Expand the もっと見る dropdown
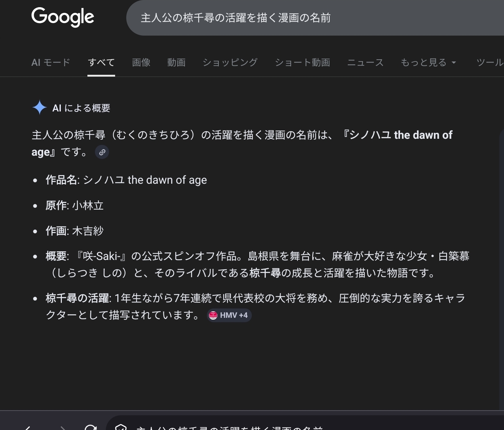This screenshot has height=430, width=504. 428,63
